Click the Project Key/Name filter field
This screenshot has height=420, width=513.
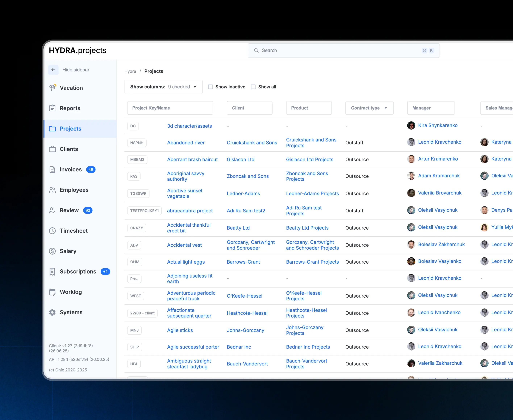pos(170,108)
